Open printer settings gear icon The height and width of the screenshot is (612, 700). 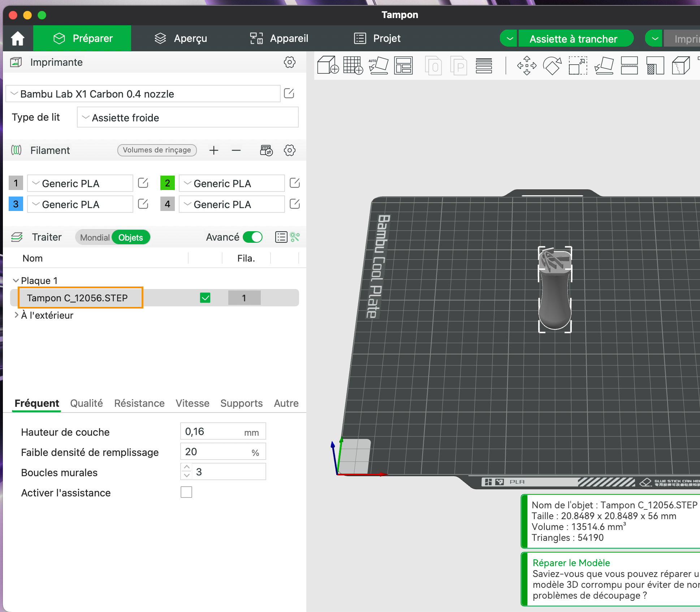coord(289,62)
